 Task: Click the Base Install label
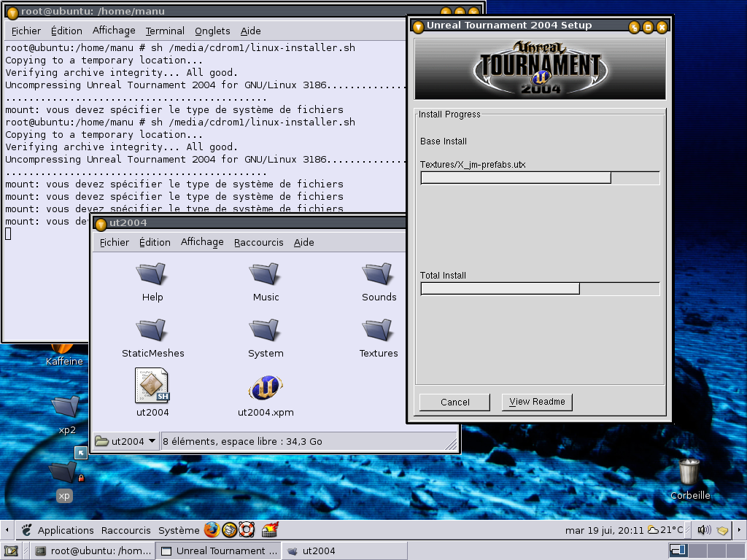pos(443,141)
